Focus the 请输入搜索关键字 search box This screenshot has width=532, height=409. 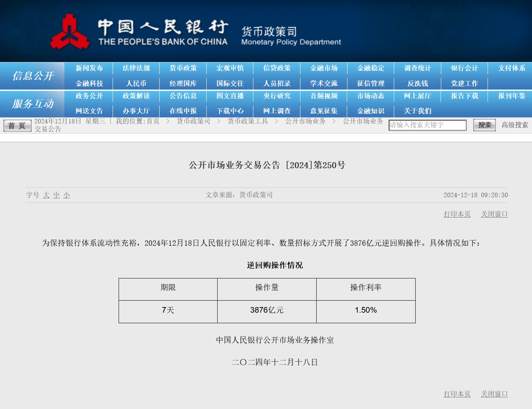(428, 125)
